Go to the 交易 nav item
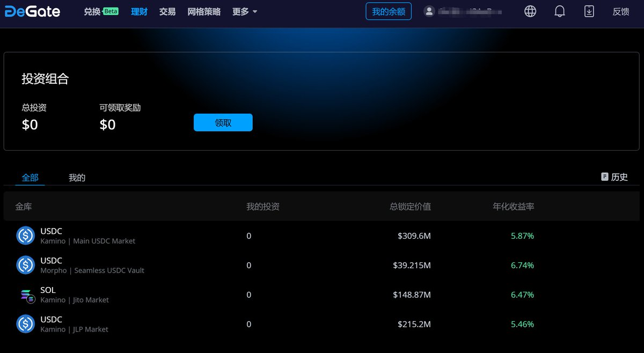 [x=167, y=11]
